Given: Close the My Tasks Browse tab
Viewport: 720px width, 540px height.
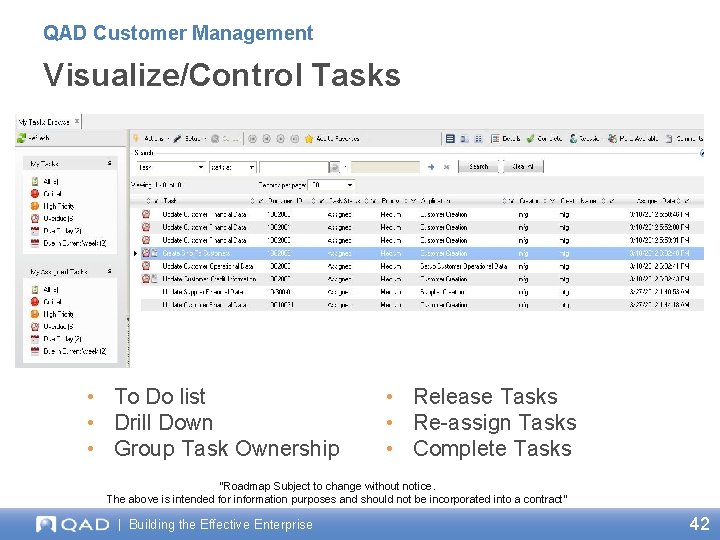Looking at the screenshot, I should pos(77,121).
